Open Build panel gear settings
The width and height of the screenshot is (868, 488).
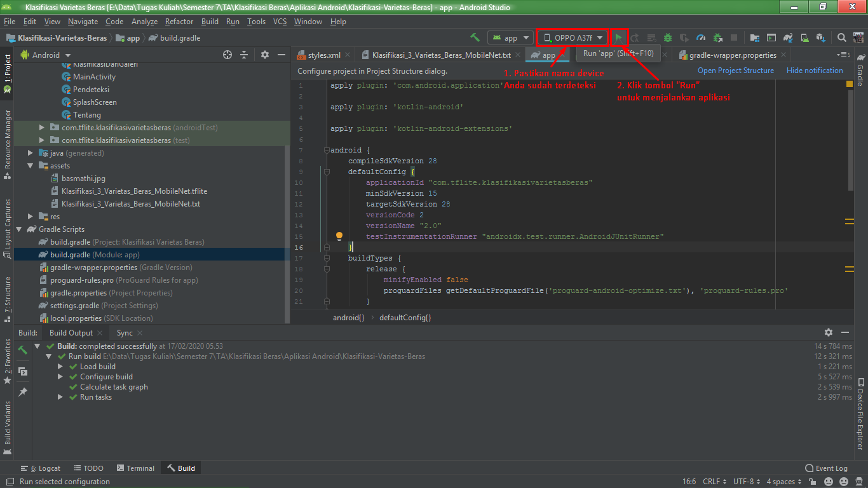click(829, 332)
